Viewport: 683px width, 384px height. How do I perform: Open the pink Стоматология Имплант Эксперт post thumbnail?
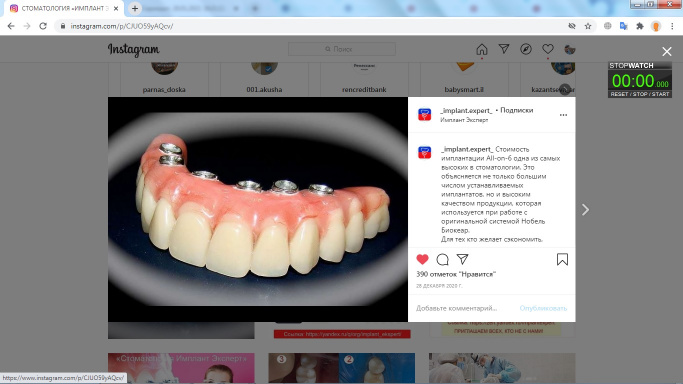point(181,368)
